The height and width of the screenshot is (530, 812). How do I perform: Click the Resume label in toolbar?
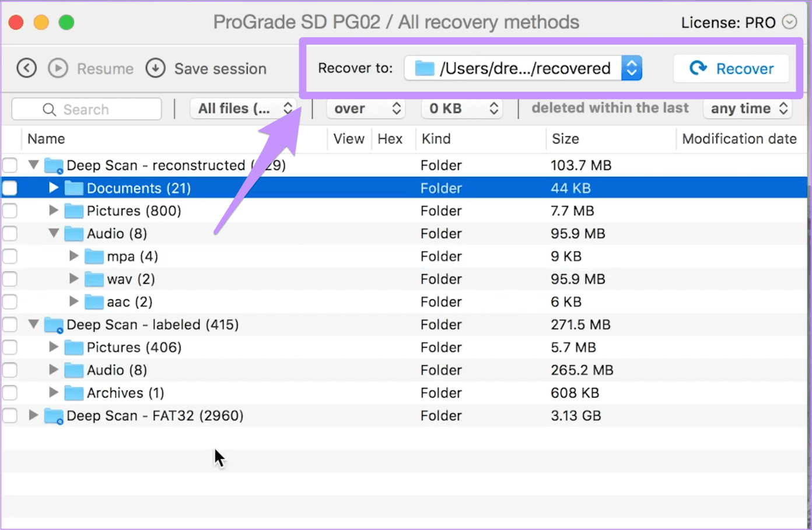point(105,69)
